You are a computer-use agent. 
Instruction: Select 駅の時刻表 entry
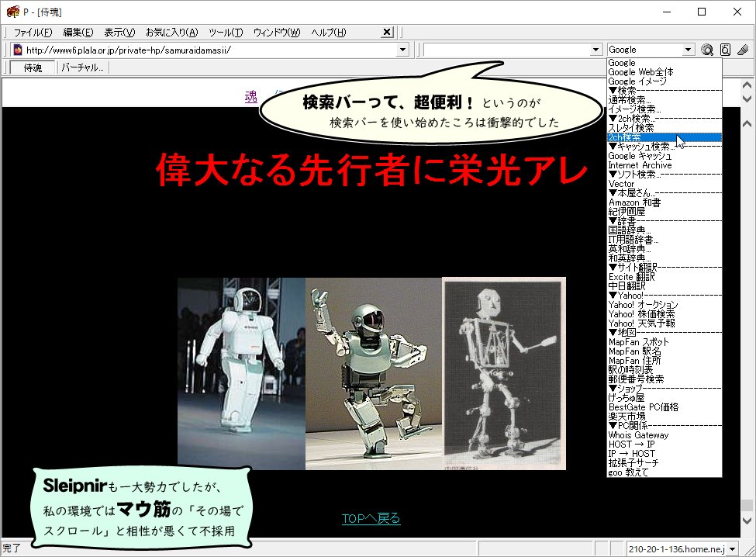pyautogui.click(x=665, y=370)
